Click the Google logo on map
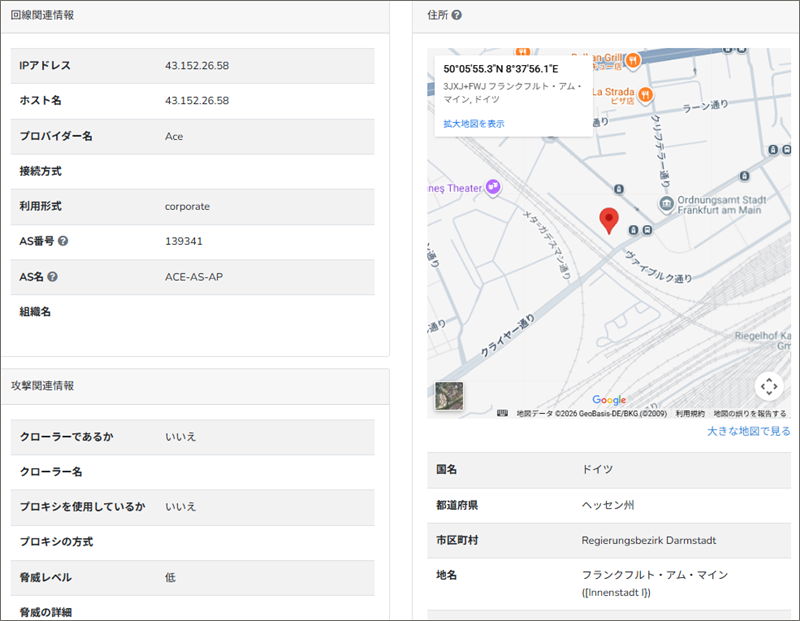 click(608, 400)
